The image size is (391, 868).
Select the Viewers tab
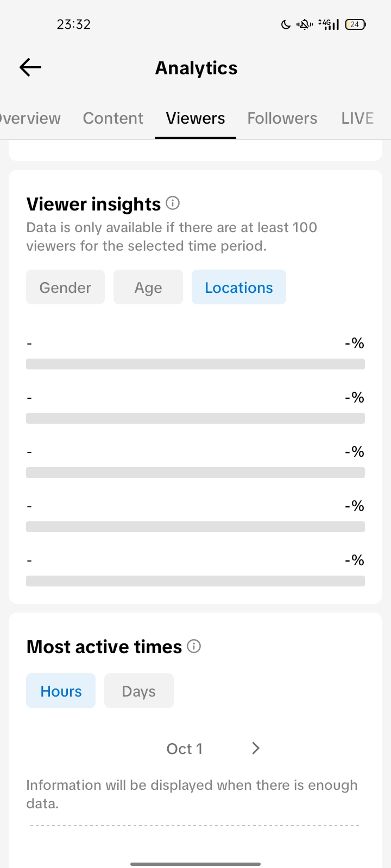tap(195, 118)
